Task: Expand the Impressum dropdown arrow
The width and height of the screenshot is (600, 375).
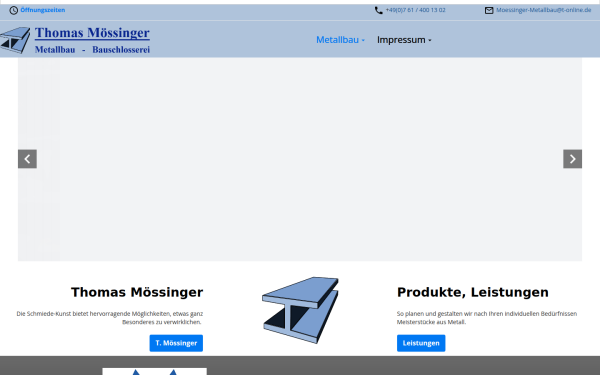Action: (430, 40)
